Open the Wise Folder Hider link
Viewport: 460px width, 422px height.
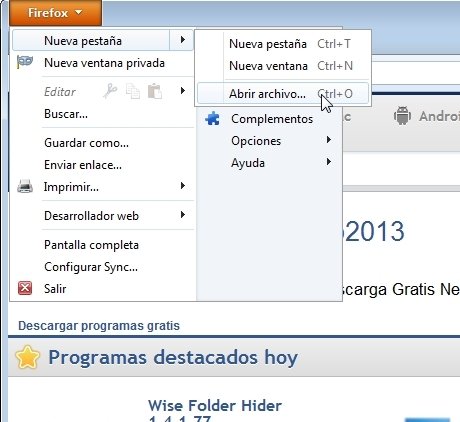(x=215, y=406)
